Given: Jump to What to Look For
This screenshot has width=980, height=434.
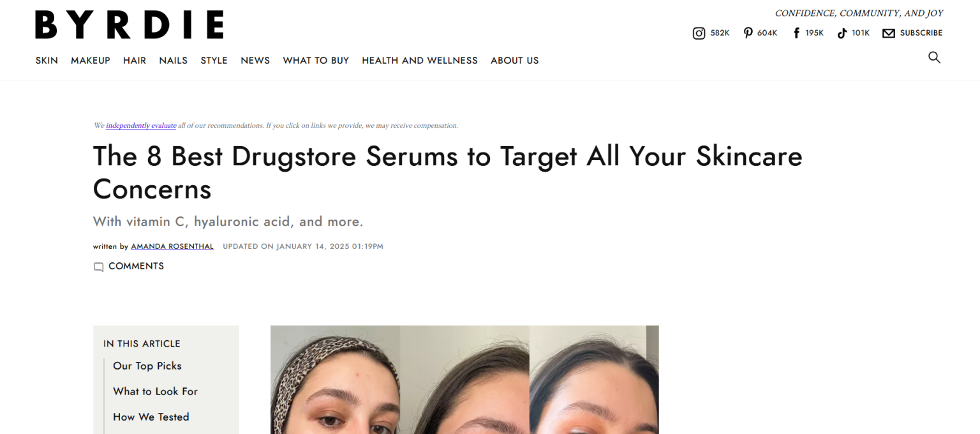Looking at the screenshot, I should coord(156,391).
